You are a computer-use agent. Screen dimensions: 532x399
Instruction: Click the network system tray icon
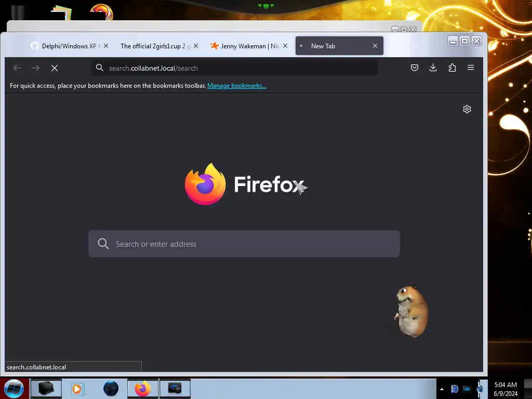click(x=467, y=389)
